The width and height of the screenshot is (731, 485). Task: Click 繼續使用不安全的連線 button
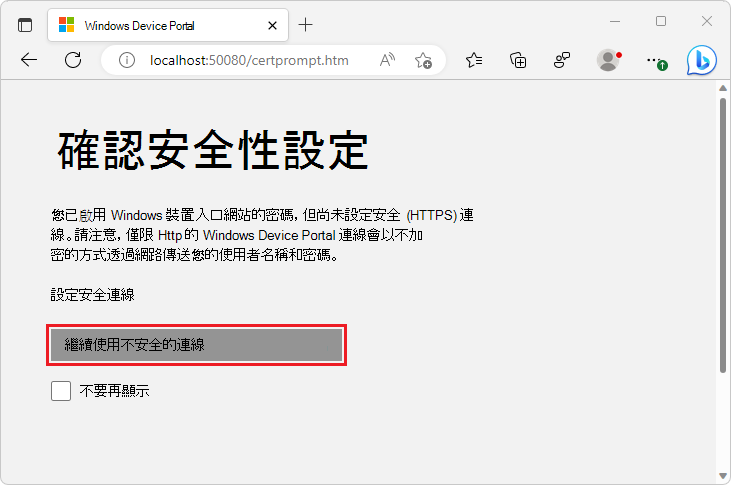196,345
